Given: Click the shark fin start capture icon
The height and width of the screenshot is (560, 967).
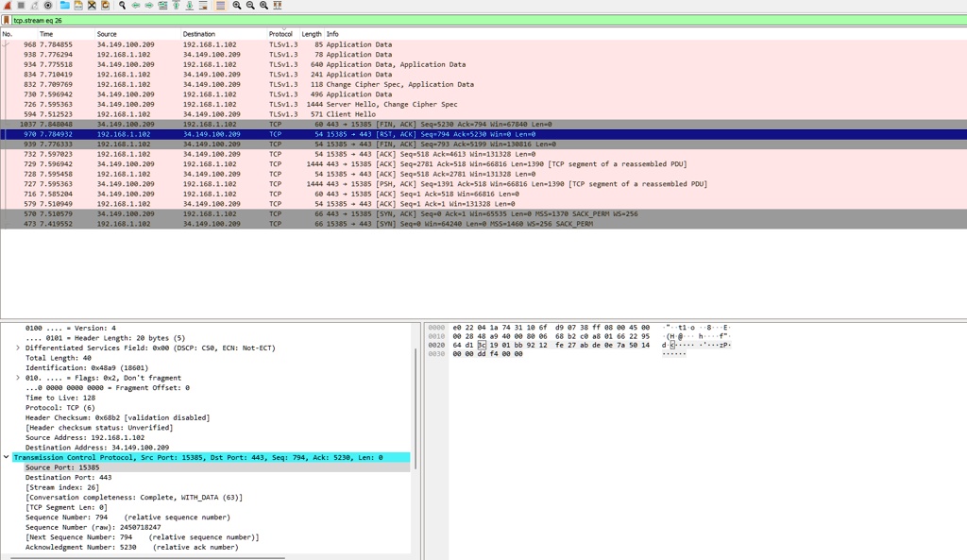Looking at the screenshot, I should pyautogui.click(x=7, y=5).
